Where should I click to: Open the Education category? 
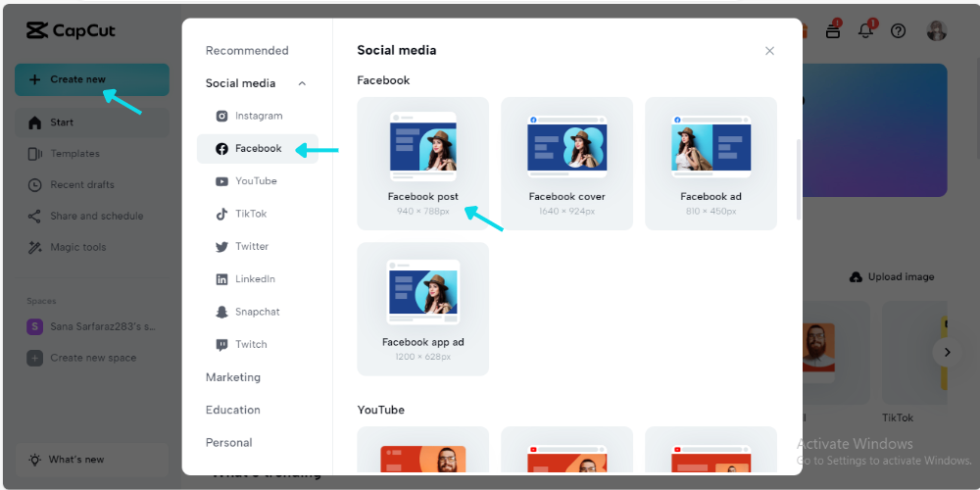[x=233, y=410]
